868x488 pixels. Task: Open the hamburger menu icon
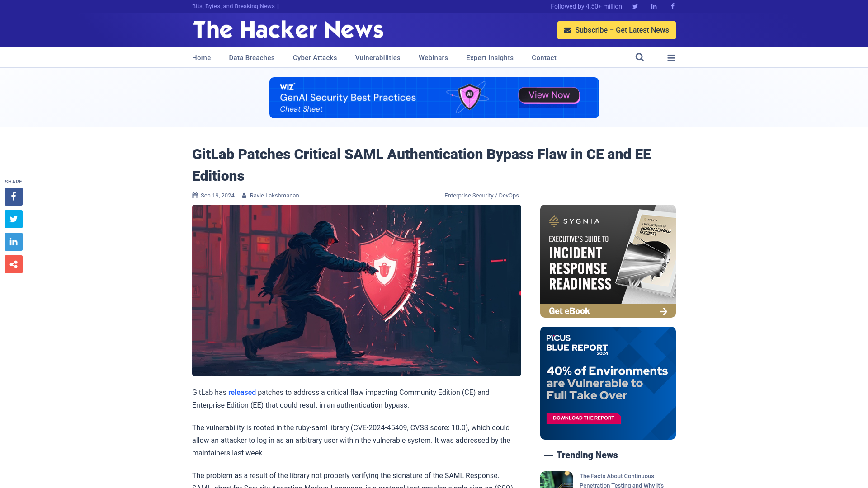coord(671,57)
